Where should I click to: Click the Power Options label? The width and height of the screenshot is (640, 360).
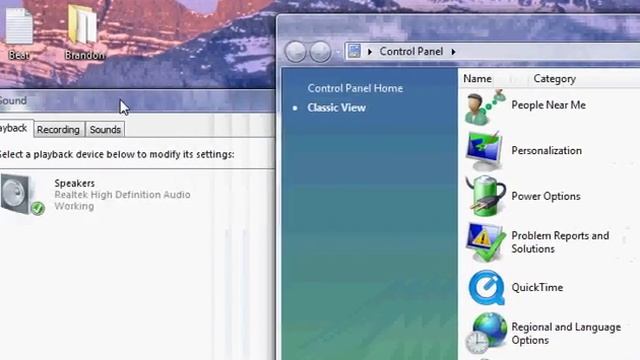pyautogui.click(x=546, y=196)
